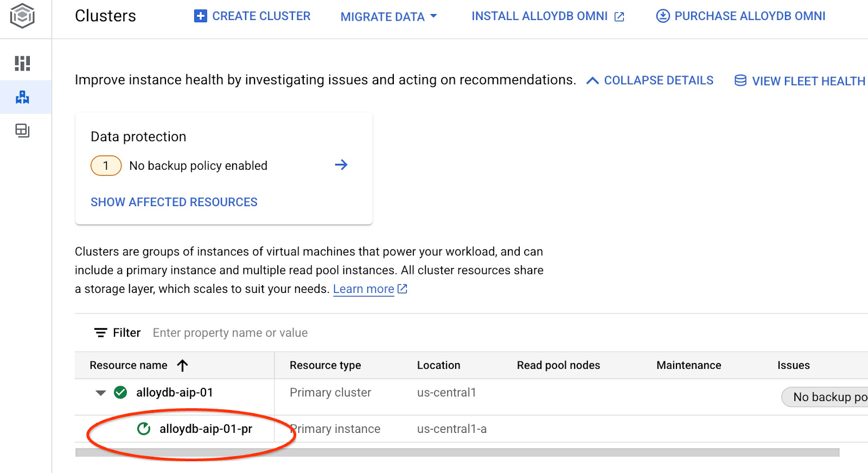868x473 pixels.
Task: Click Purchase AlloyDB Omni
Action: point(741,16)
